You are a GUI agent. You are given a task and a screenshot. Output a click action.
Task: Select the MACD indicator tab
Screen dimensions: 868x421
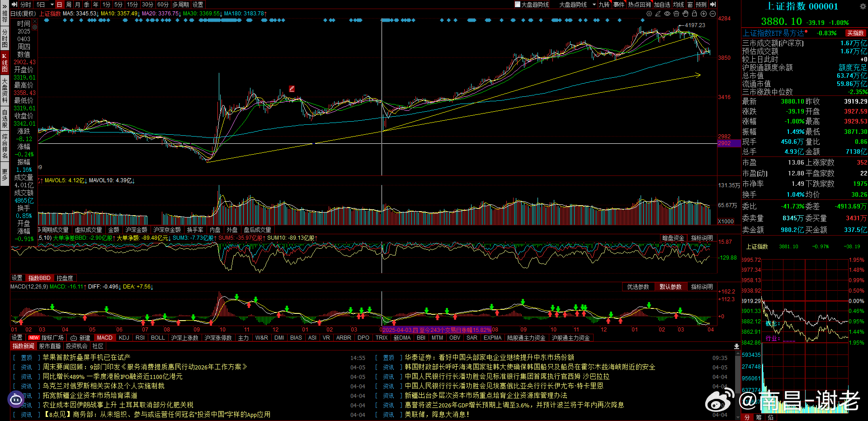[x=105, y=338]
